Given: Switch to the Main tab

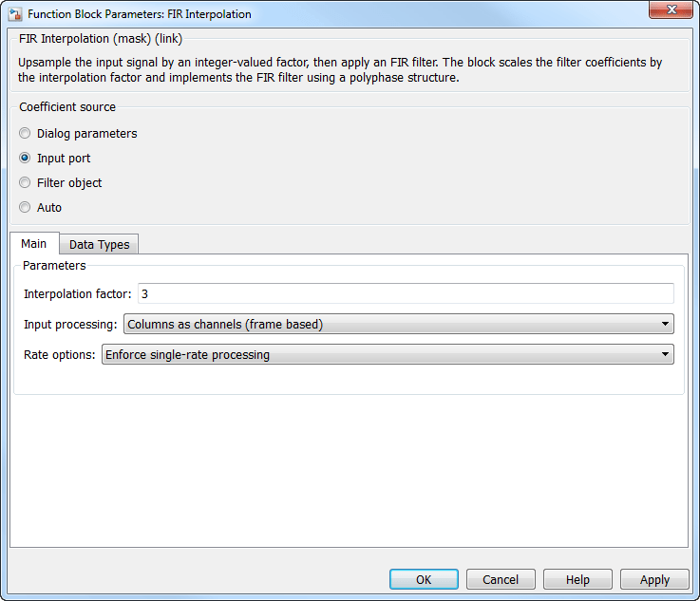Looking at the screenshot, I should click(x=34, y=244).
